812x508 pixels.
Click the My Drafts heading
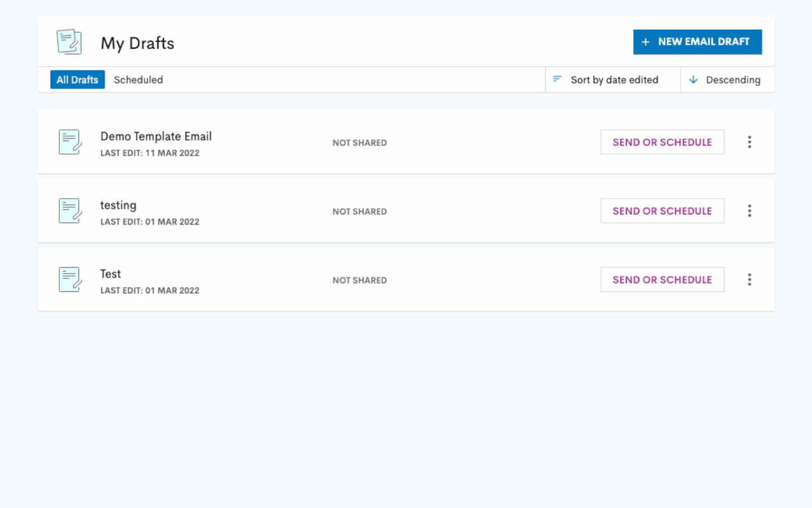(138, 43)
